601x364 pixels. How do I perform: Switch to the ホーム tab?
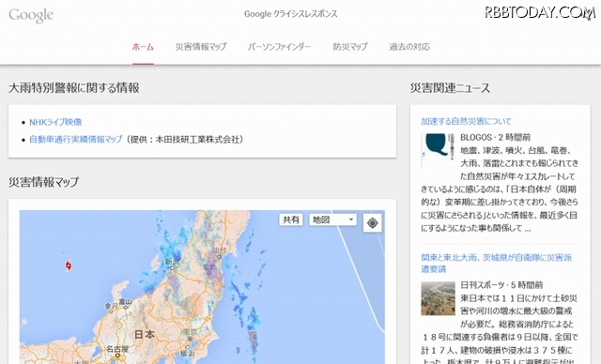(143, 47)
